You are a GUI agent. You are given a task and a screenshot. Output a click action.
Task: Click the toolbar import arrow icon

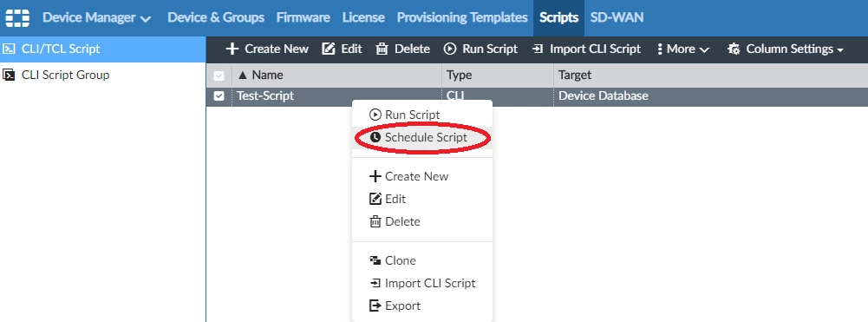pos(538,49)
